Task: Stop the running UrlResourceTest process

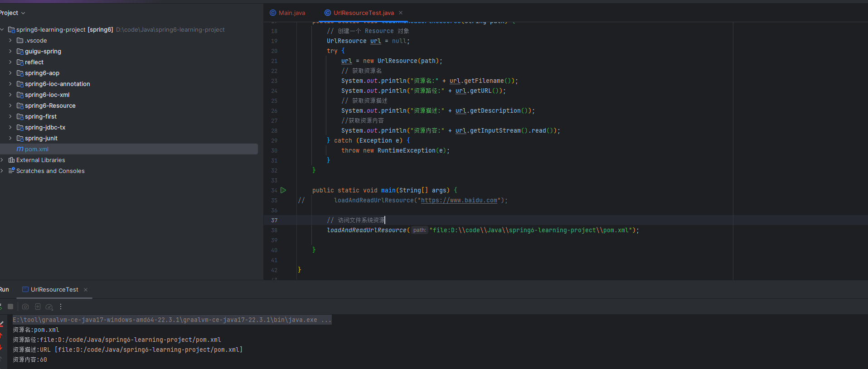Action: point(10,307)
